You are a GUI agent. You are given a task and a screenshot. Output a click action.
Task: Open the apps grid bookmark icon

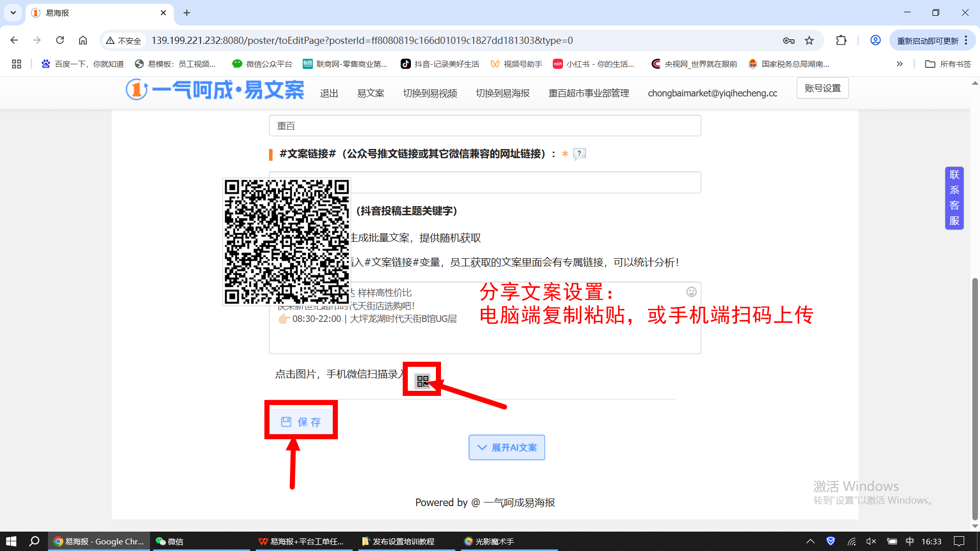16,64
